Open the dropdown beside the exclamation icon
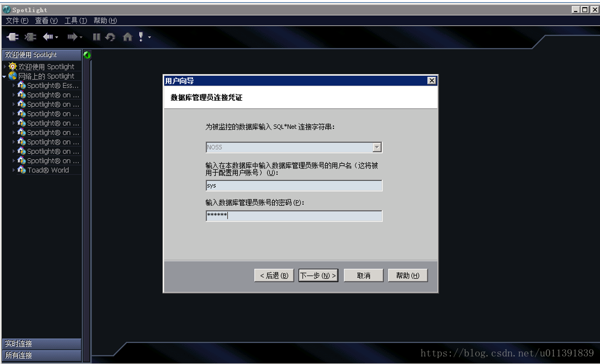Screen dimensions: 600x364 coord(149,37)
